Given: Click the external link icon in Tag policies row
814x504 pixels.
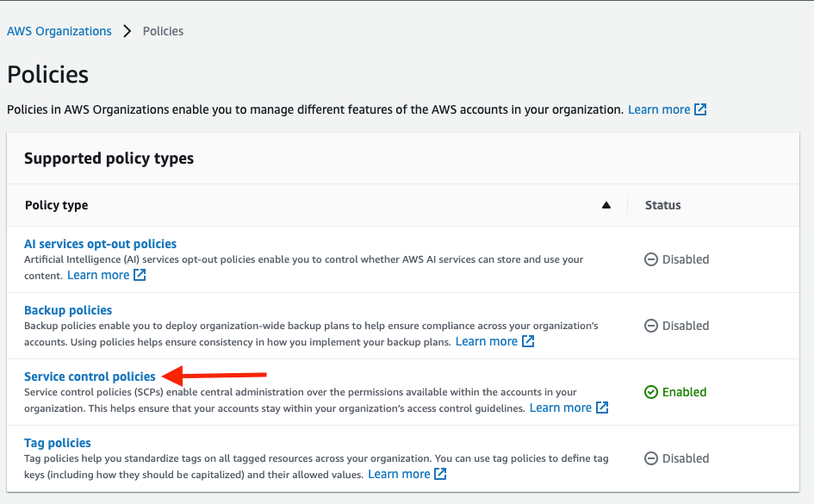Looking at the screenshot, I should coord(440,474).
